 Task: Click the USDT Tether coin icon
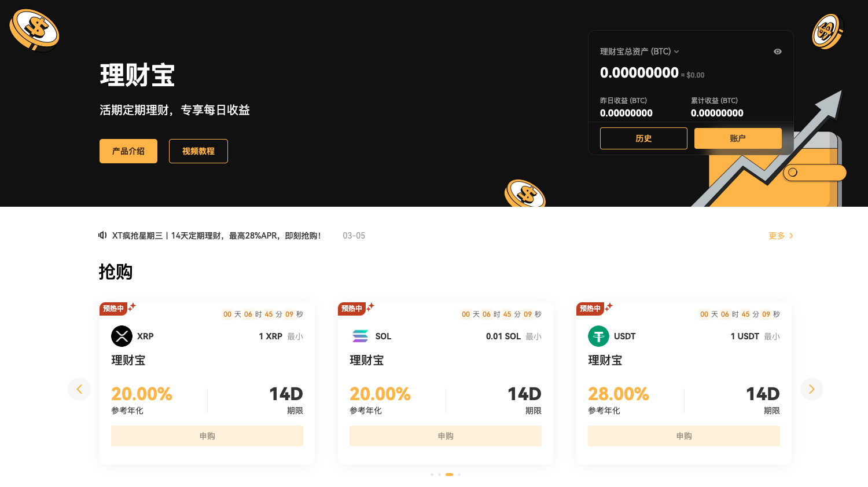pos(598,336)
